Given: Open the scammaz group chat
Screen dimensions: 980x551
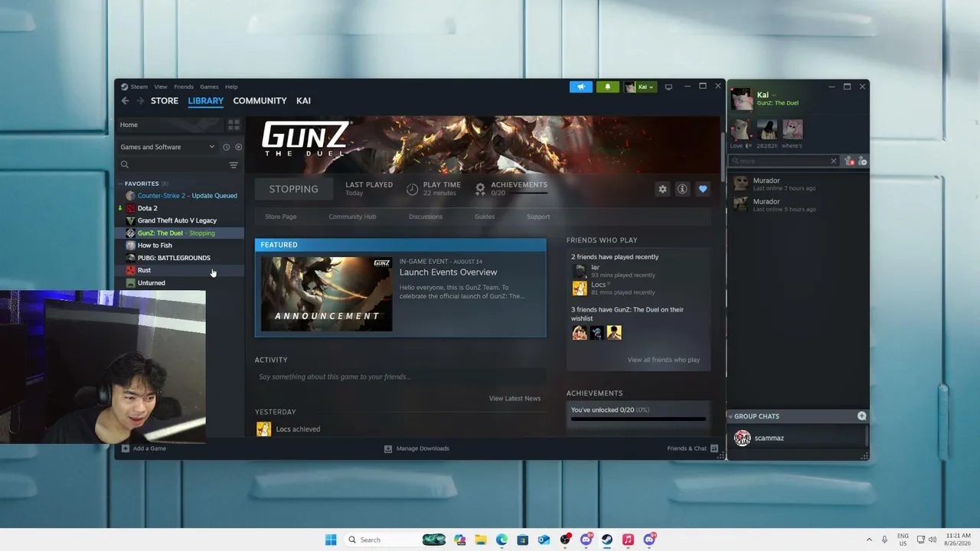Looking at the screenshot, I should (796, 438).
